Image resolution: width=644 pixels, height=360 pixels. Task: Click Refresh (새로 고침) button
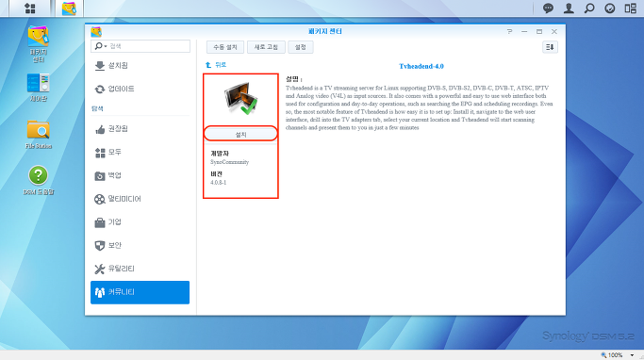coord(266,47)
